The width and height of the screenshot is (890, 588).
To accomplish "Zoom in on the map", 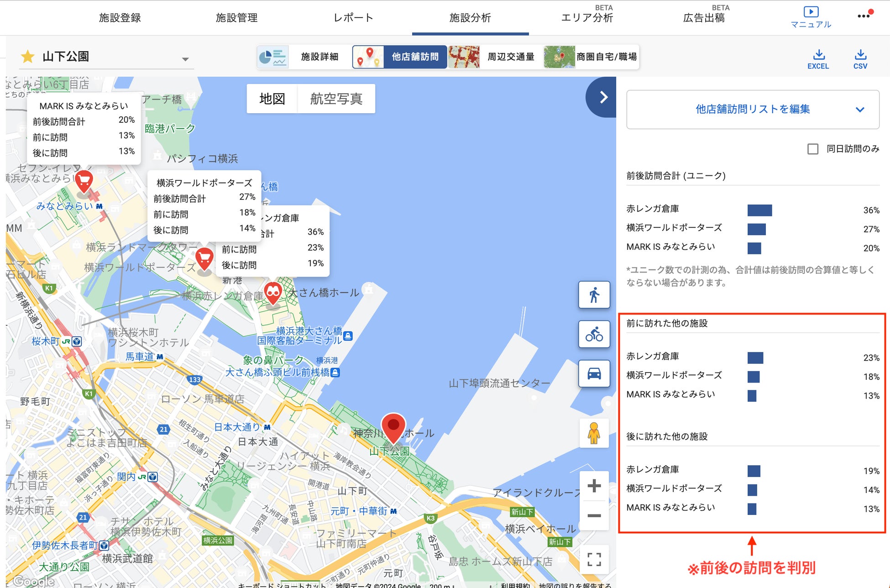I will coord(594,486).
